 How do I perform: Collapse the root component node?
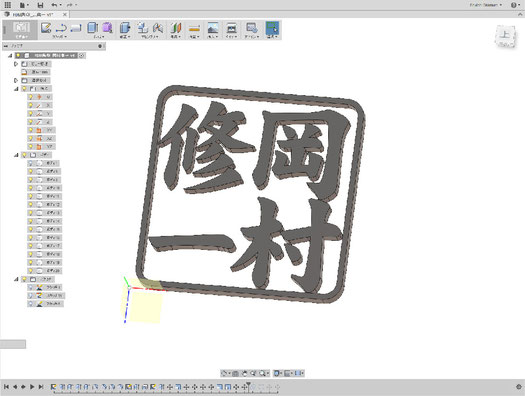click(10, 55)
